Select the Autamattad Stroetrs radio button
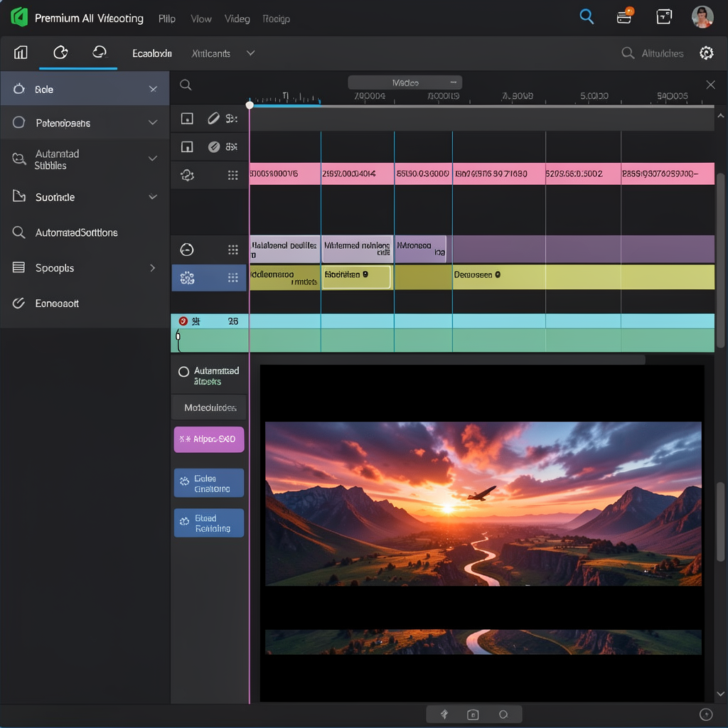Viewport: 728px width, 728px height. coord(183,371)
